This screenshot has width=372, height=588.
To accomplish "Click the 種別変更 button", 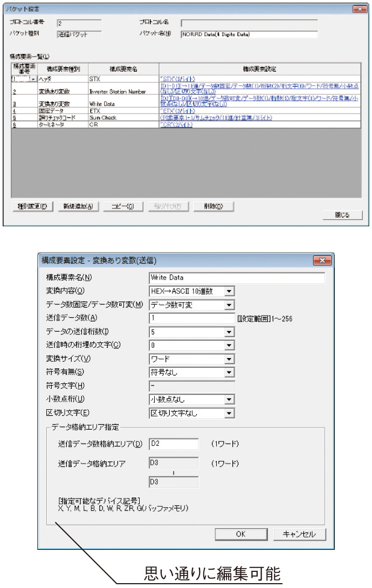I will coord(32,206).
